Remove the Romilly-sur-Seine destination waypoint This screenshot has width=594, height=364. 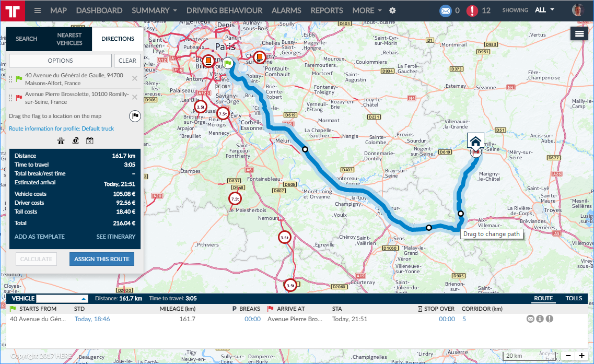coord(135,97)
